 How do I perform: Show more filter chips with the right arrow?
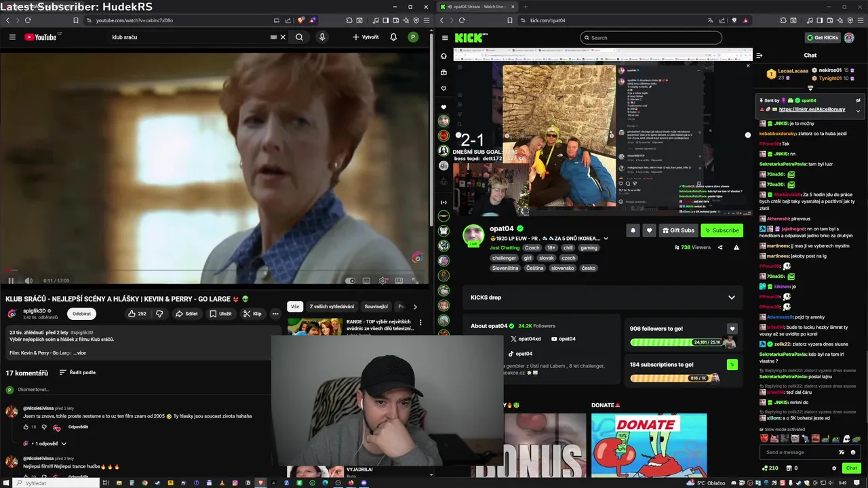point(415,306)
